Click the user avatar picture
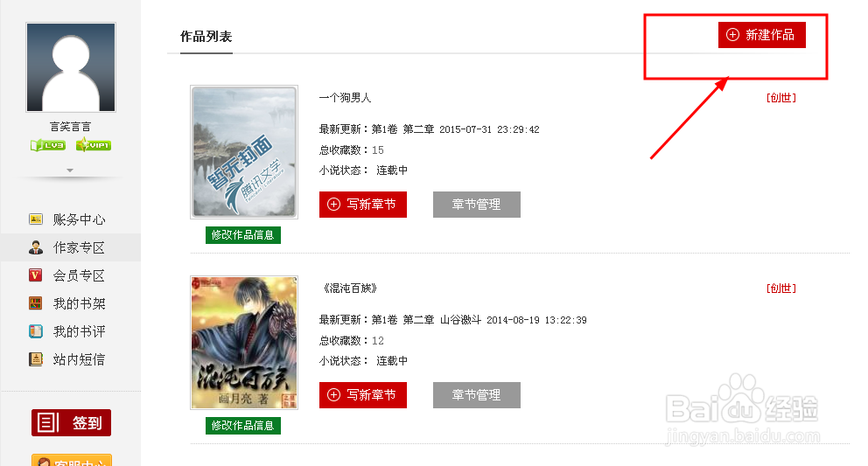Screen dimensions: 868x466 tap(71, 67)
